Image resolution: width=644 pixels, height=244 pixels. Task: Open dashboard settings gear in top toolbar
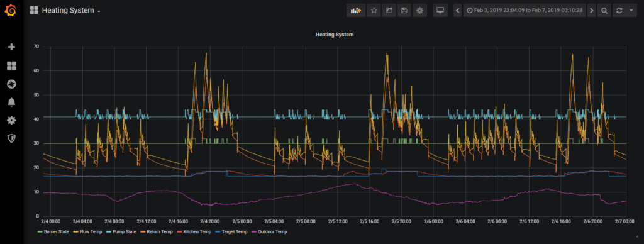click(419, 11)
